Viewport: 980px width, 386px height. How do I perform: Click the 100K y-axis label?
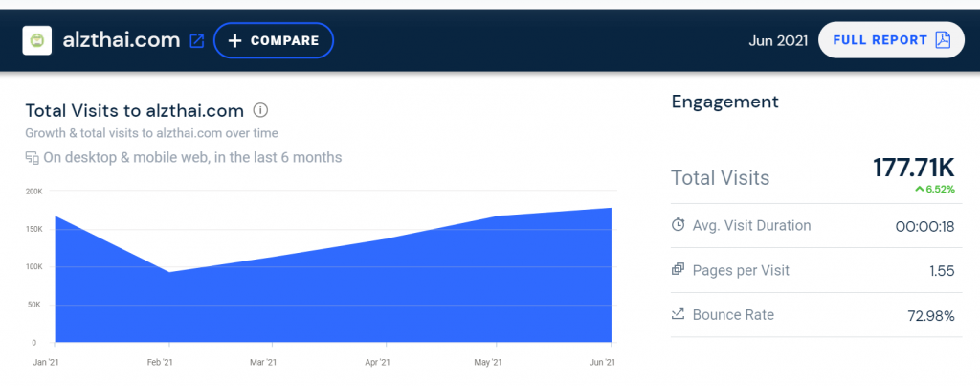coord(33,267)
